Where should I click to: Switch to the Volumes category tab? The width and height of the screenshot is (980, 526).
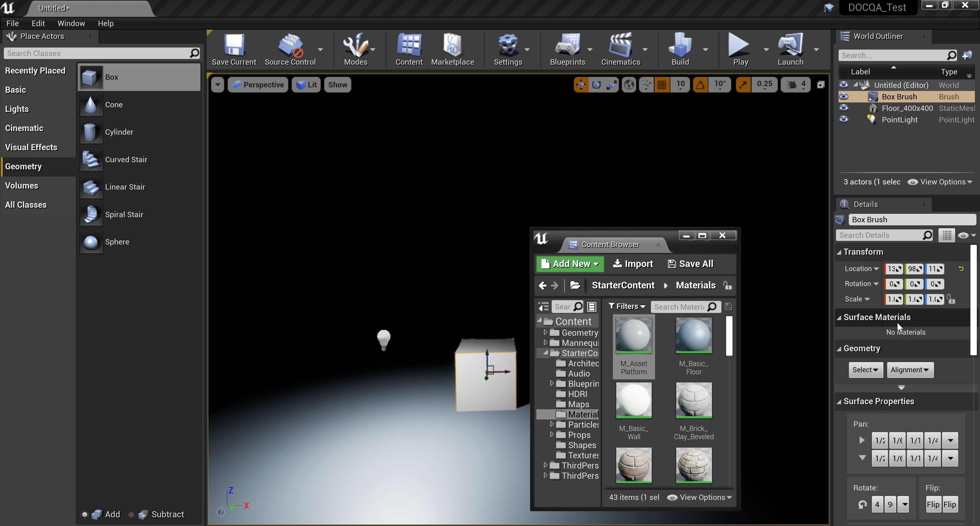coord(22,186)
